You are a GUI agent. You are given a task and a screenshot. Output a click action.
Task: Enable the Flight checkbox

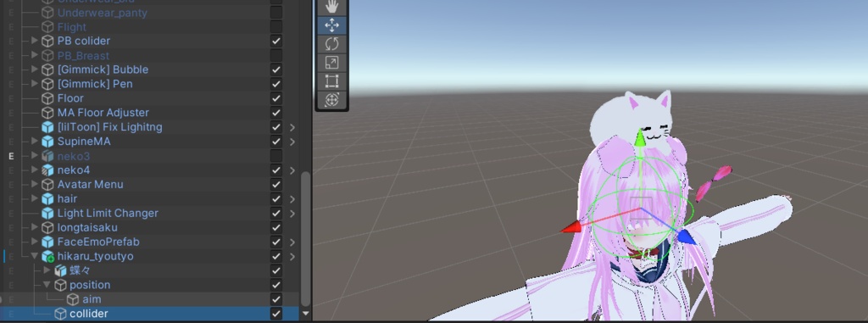[x=275, y=26]
